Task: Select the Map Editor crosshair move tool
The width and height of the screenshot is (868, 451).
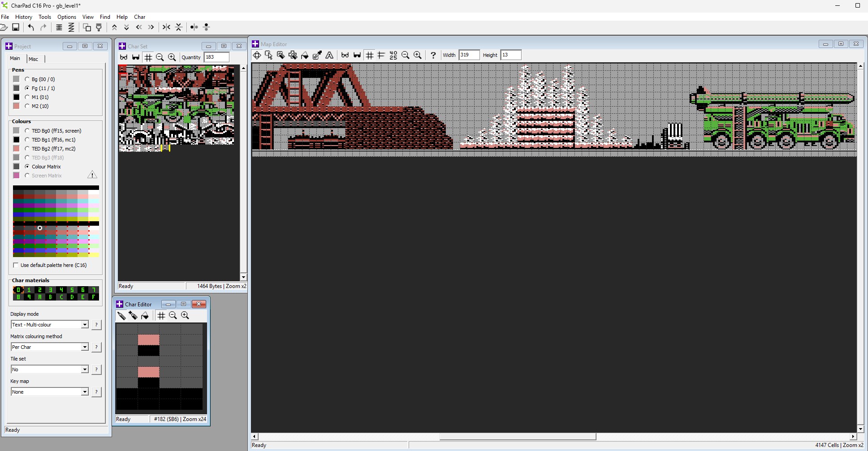Action: click(x=257, y=55)
